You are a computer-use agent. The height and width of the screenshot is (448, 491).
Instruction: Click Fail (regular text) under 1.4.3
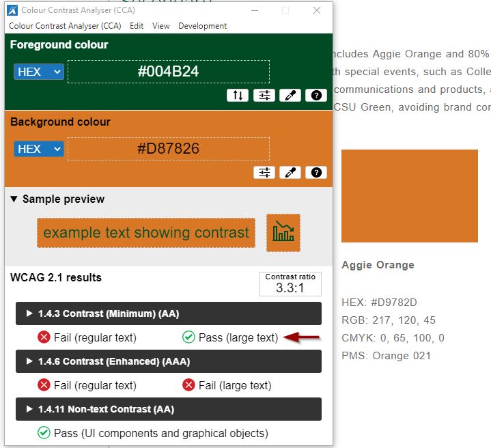point(87,337)
